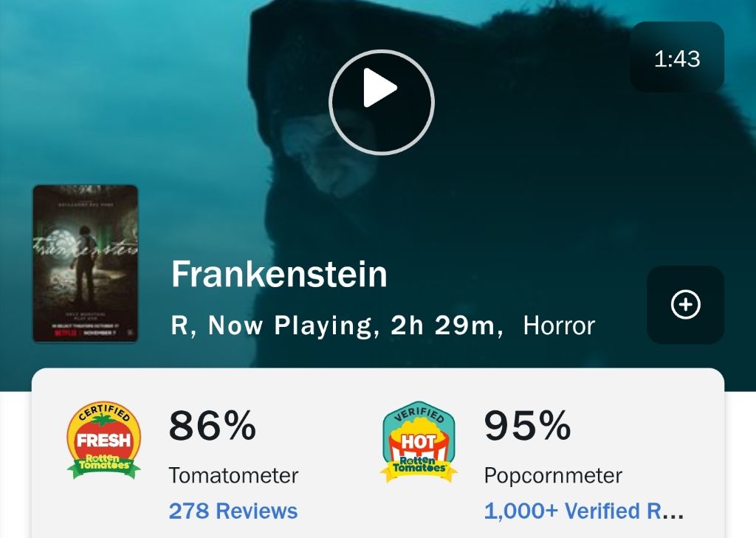Click the 86% Tomatometer score

[x=213, y=426]
